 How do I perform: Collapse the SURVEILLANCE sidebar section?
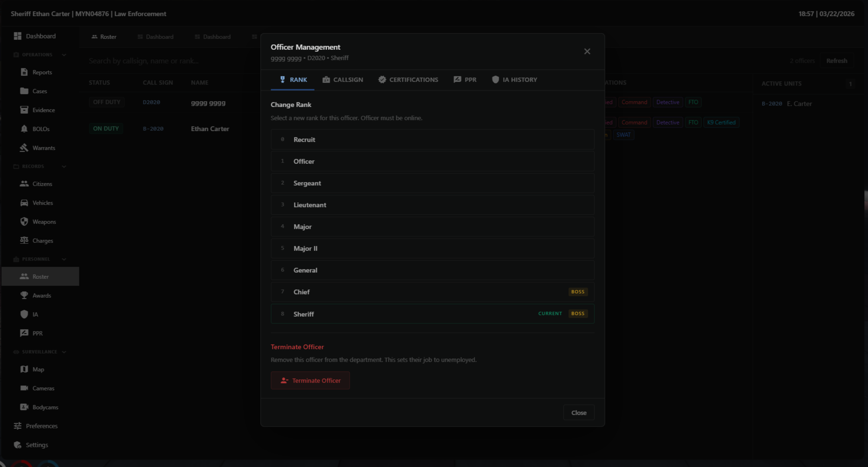coord(64,352)
